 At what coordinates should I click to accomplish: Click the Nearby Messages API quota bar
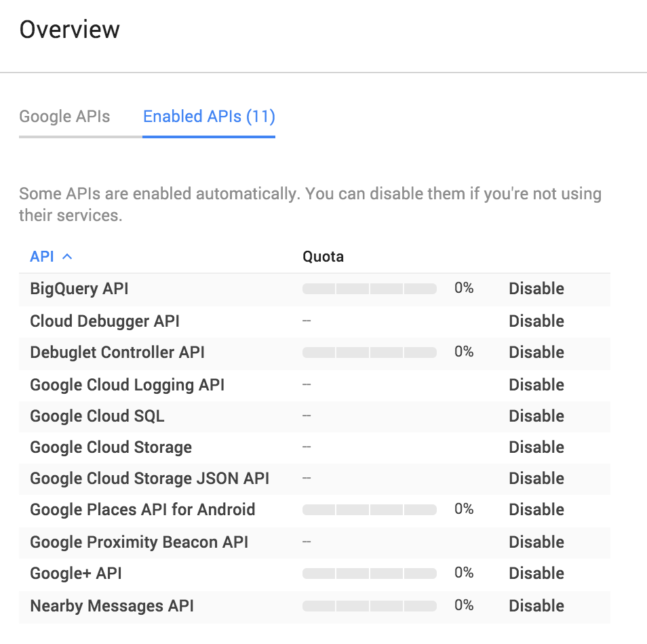pos(370,606)
